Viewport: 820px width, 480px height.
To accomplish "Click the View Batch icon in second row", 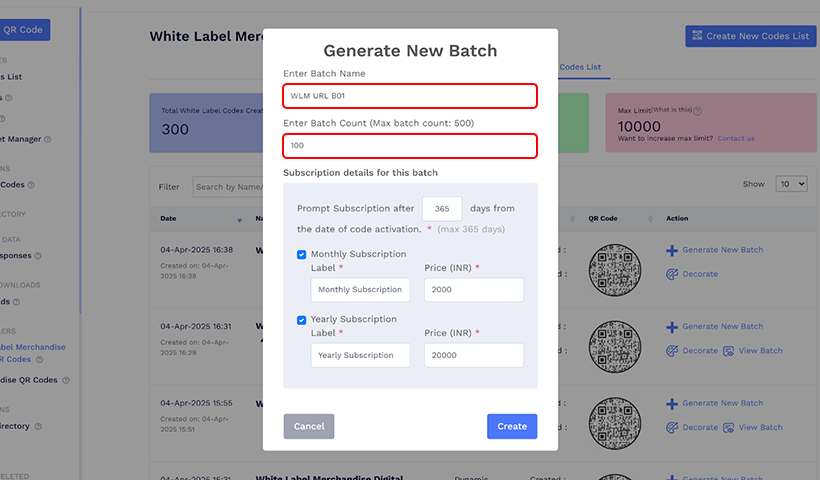I will click(729, 351).
